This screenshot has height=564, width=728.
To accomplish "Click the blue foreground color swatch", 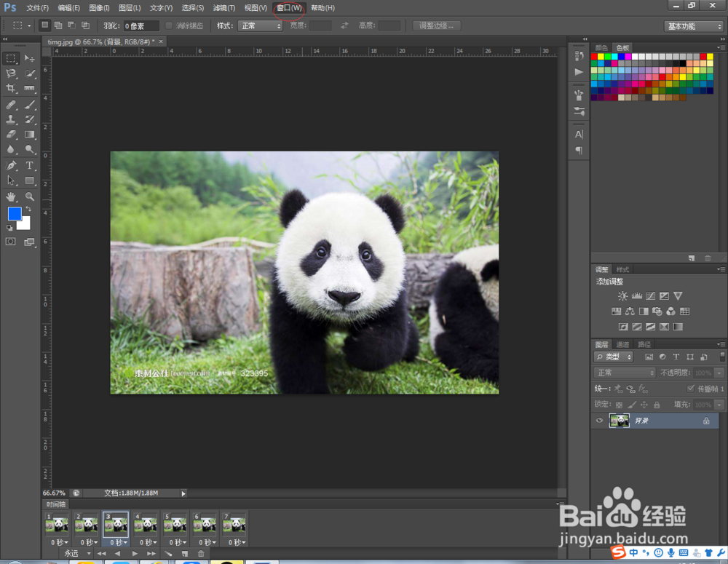I will tap(15, 213).
